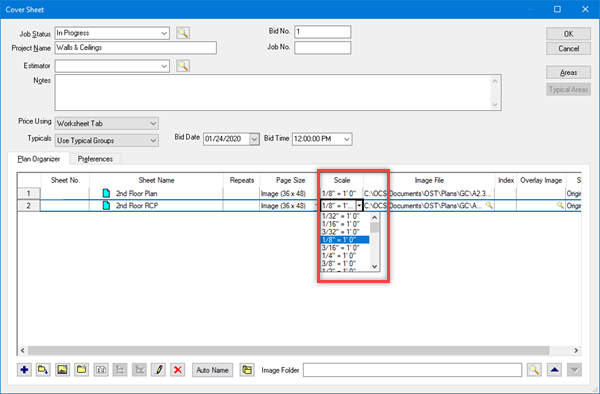Viewport: 600px width, 394px height.
Task: Click the horizontal scrollbar right arrow
Action: click(576, 350)
